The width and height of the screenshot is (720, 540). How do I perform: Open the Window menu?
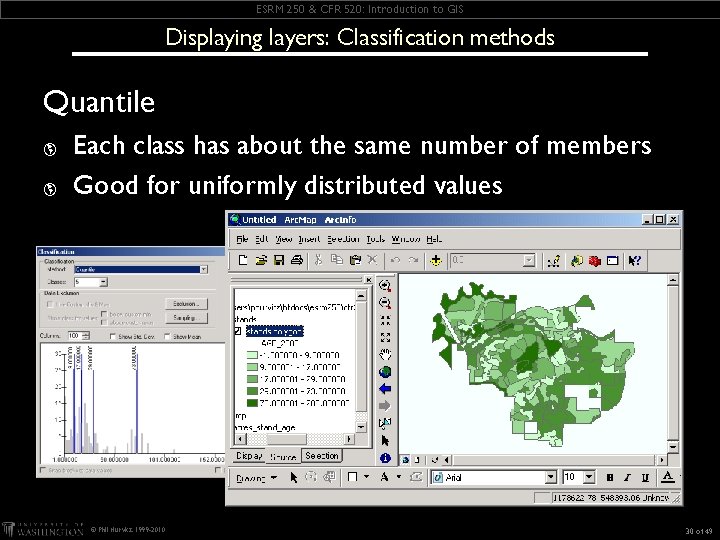tap(405, 239)
